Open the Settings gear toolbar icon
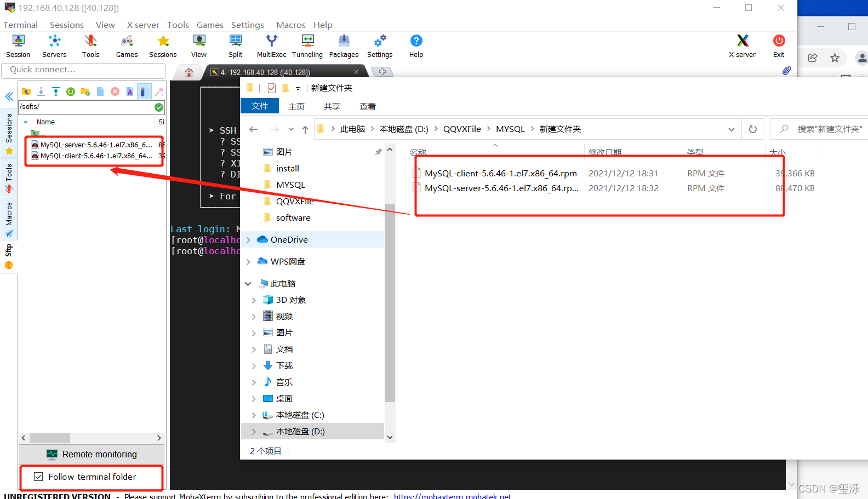 [x=380, y=46]
